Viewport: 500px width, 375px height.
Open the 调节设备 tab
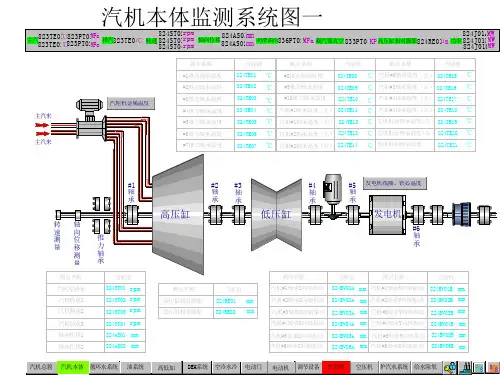308,367
